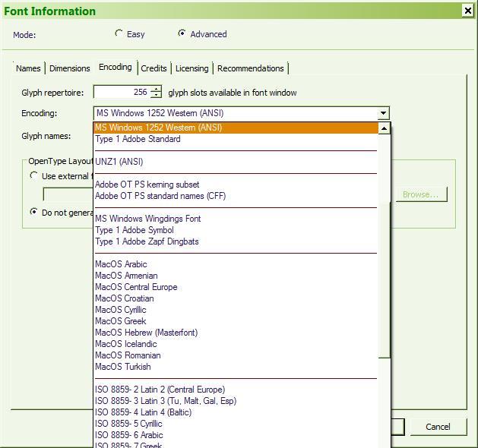478x448 pixels.
Task: Select Type 1 Adobe Standard encoding
Action: tap(236, 139)
